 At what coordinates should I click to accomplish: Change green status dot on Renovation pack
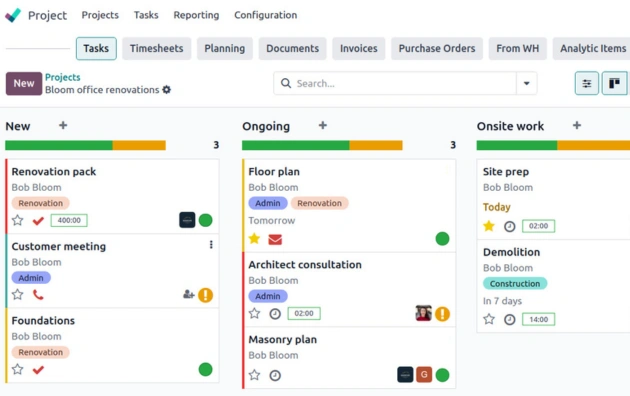tap(205, 220)
